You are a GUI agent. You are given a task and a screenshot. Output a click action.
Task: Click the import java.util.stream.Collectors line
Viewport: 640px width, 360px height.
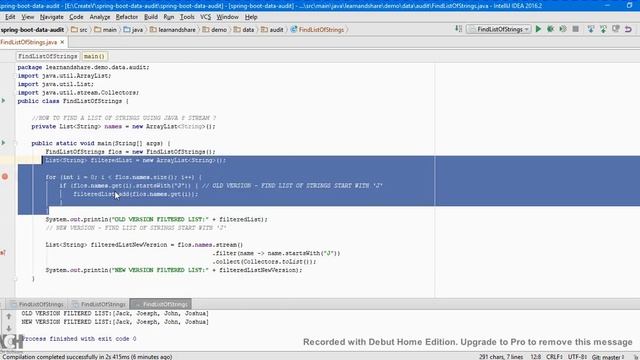(78, 93)
